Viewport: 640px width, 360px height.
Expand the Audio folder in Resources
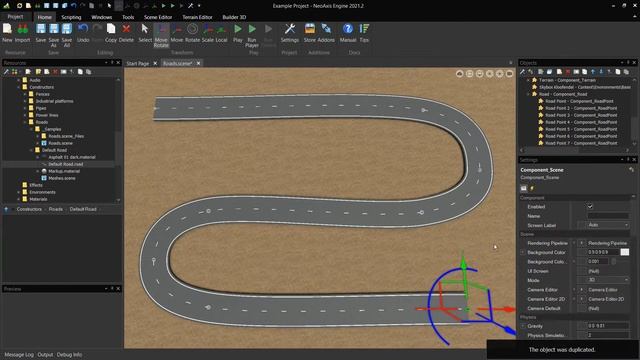click(x=18, y=80)
